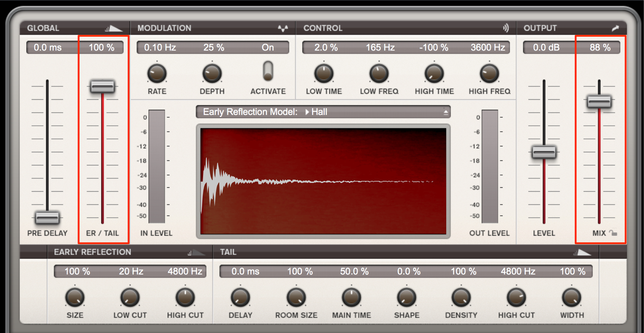This screenshot has height=333, width=644.
Task: Toggle the Modulation Activate switch
Action: (x=268, y=71)
